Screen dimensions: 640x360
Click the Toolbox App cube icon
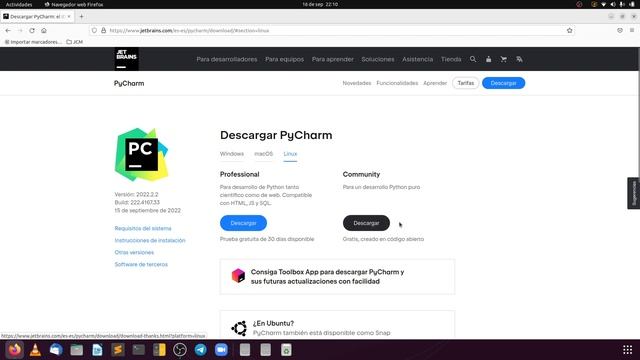pos(238,276)
